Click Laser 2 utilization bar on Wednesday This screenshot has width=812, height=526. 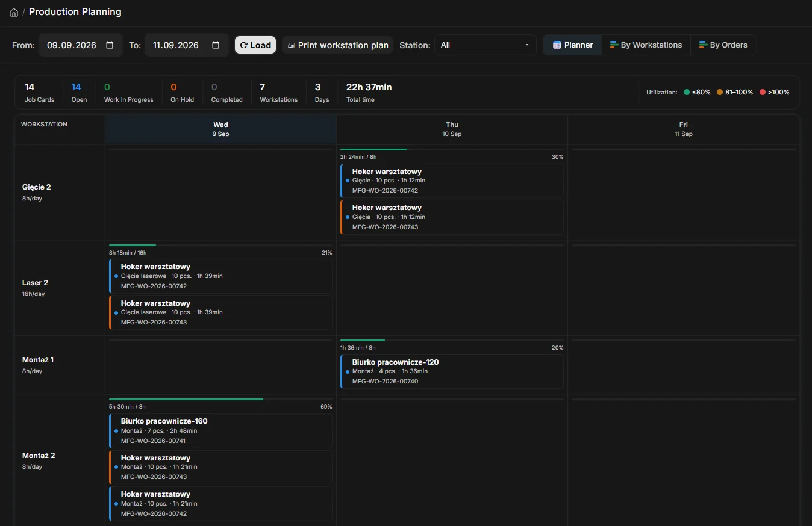coord(220,245)
